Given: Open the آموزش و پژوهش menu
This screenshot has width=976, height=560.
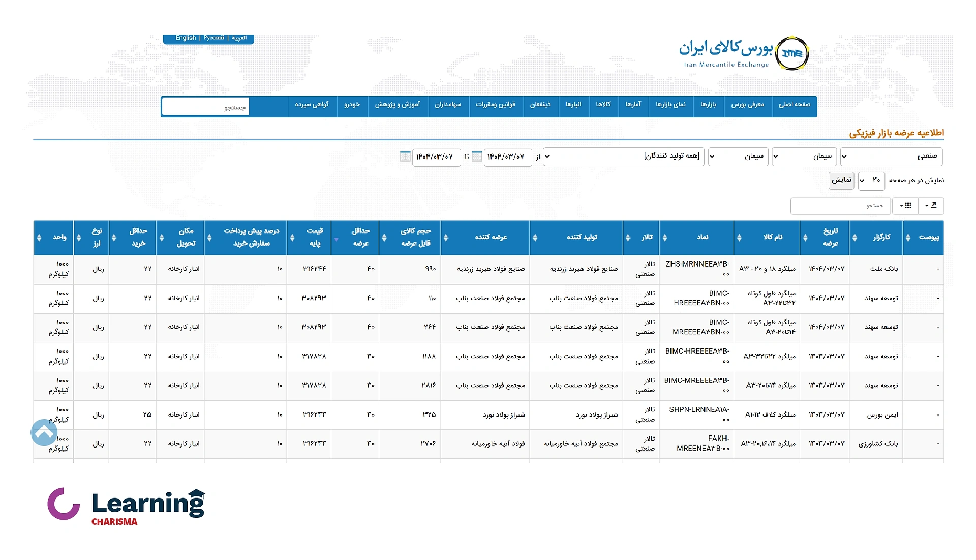Looking at the screenshot, I should click(x=398, y=105).
